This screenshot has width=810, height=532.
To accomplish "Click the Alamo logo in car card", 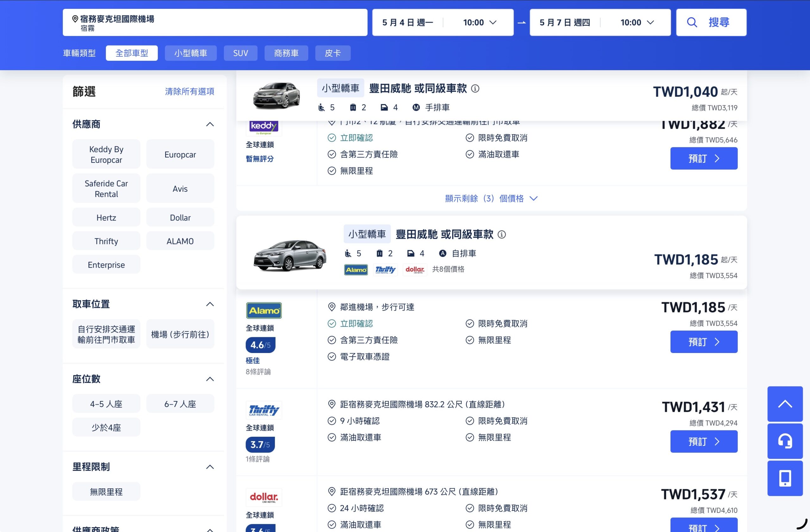I will coord(356,270).
